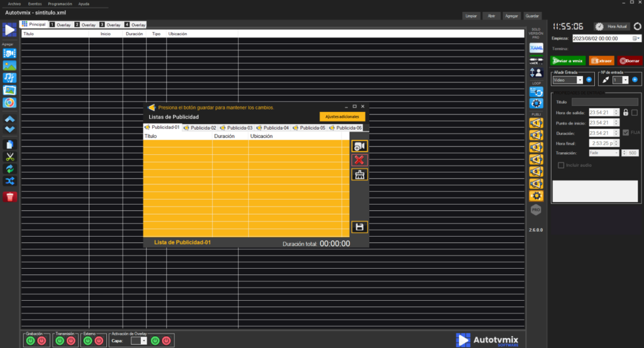Expand the Transición Fade dropdown
This screenshot has width=644, height=348.
pos(603,153)
